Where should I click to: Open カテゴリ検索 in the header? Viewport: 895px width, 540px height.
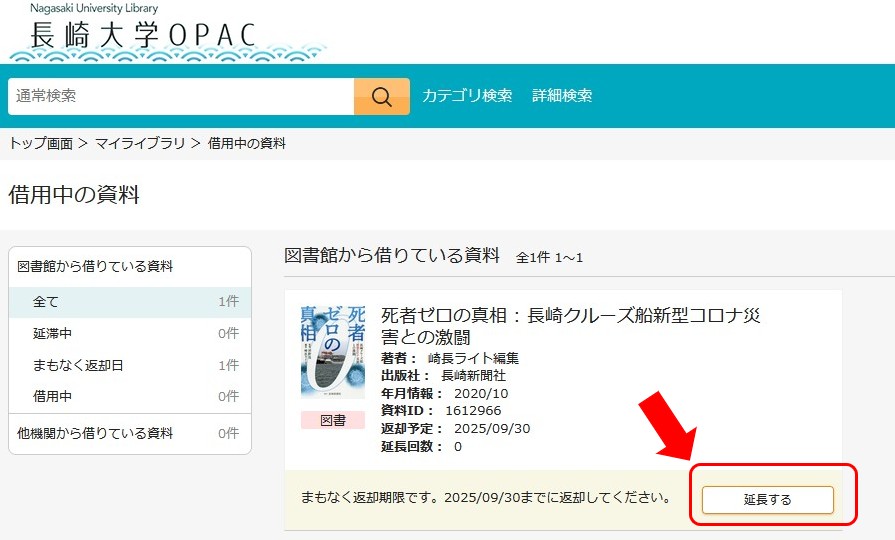coord(467,96)
